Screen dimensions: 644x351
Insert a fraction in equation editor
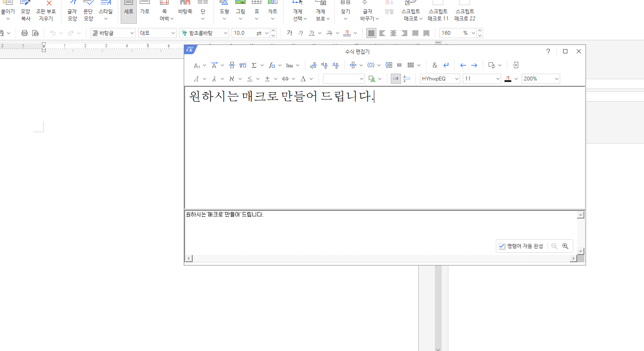pyautogui.click(x=232, y=65)
